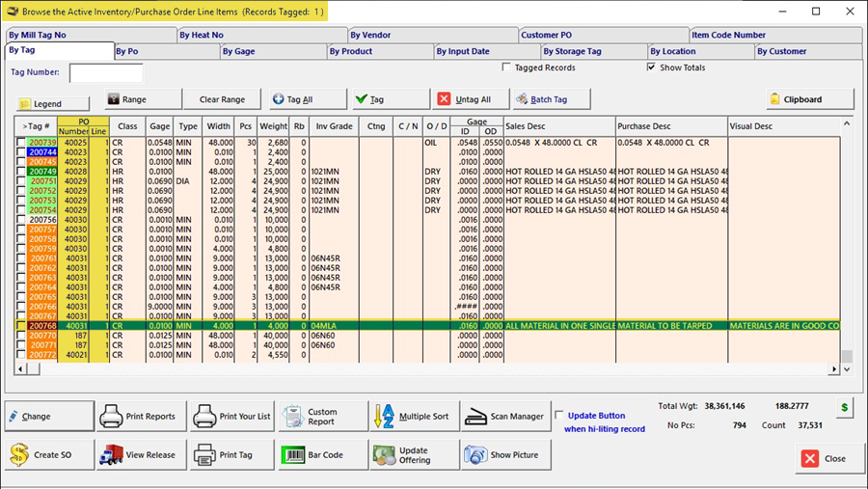Open View Release truck icon
868x489 pixels.
pyautogui.click(x=111, y=455)
